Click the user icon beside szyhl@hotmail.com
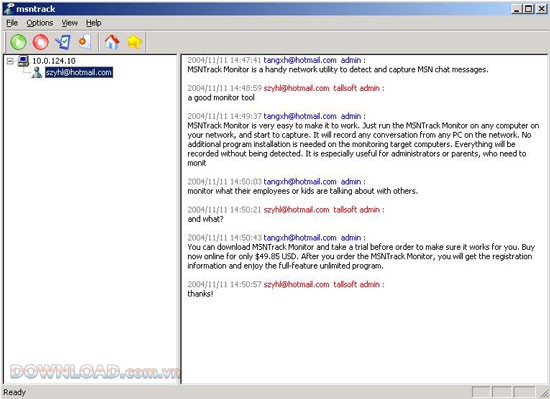The width and height of the screenshot is (550, 399). 36,72
